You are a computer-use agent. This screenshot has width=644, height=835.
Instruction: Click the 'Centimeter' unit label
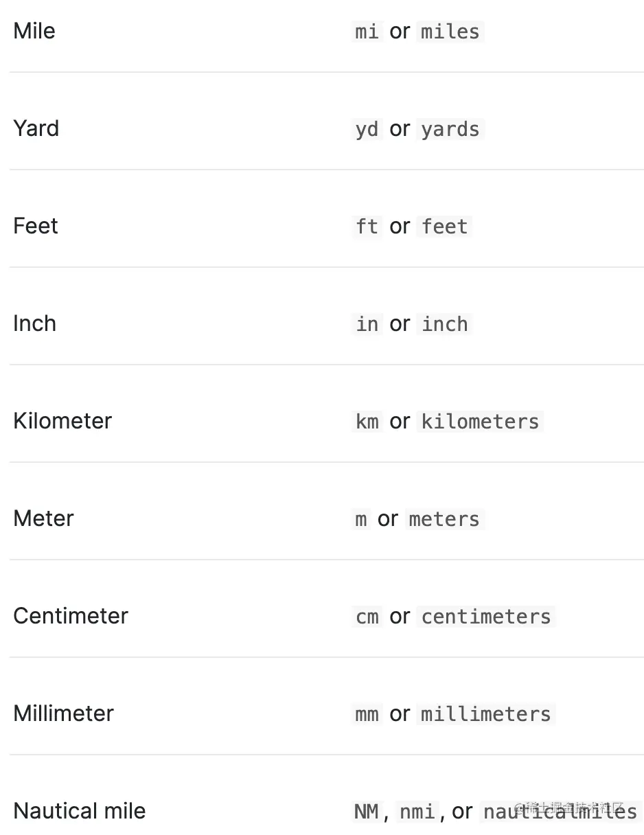pos(71,616)
